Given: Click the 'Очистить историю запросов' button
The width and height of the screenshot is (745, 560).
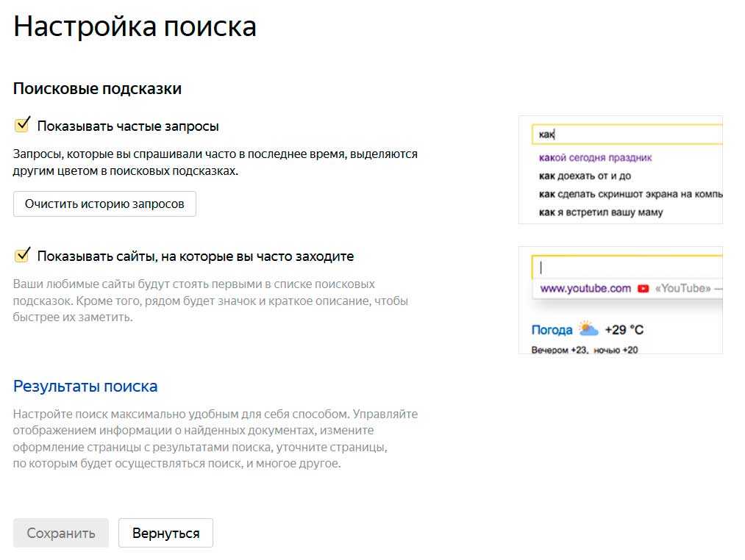Looking at the screenshot, I should 104,204.
